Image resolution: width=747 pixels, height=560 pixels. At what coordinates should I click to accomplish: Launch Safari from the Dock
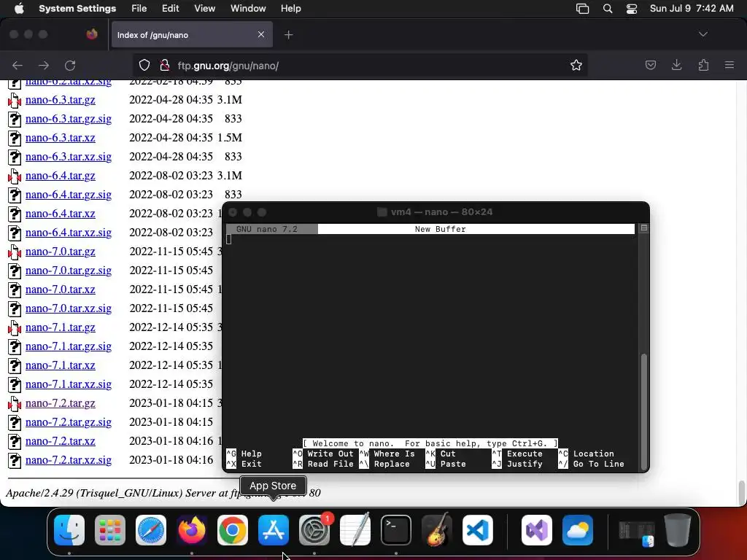pos(151,530)
